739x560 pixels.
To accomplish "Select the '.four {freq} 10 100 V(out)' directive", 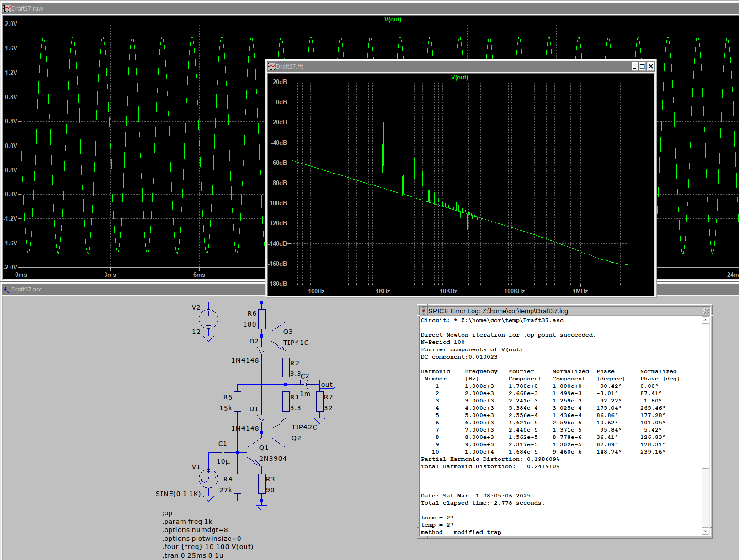I will coord(207,547).
